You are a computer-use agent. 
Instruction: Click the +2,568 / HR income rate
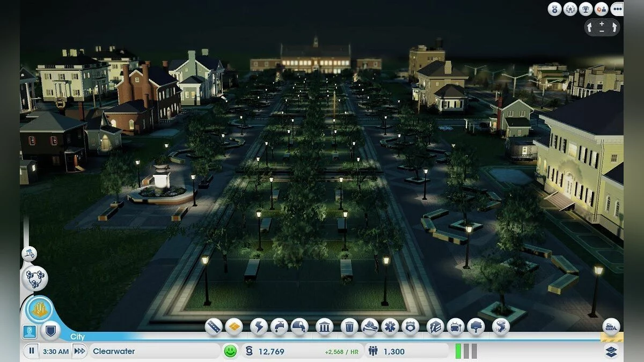pos(341,352)
